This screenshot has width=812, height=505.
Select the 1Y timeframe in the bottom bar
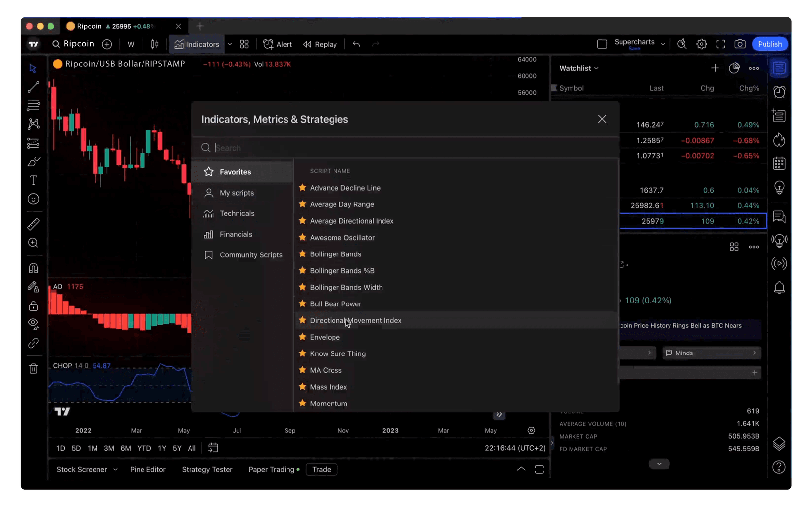162,448
